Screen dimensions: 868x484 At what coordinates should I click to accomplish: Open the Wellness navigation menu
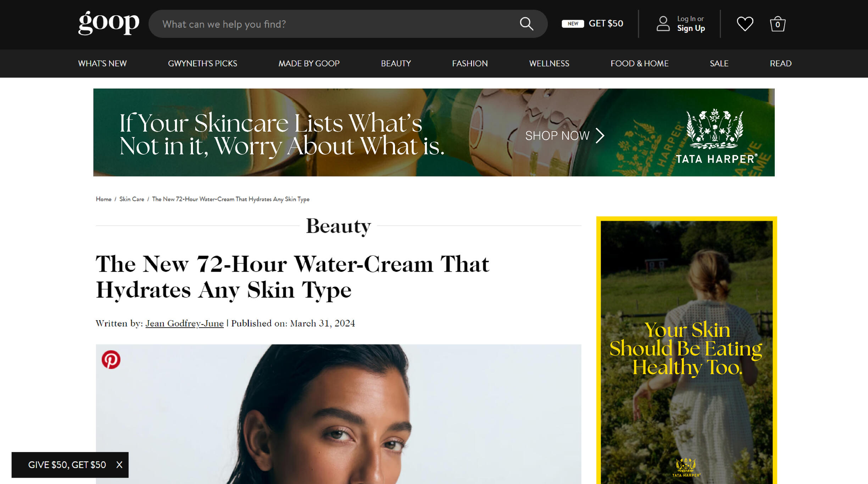[549, 63]
